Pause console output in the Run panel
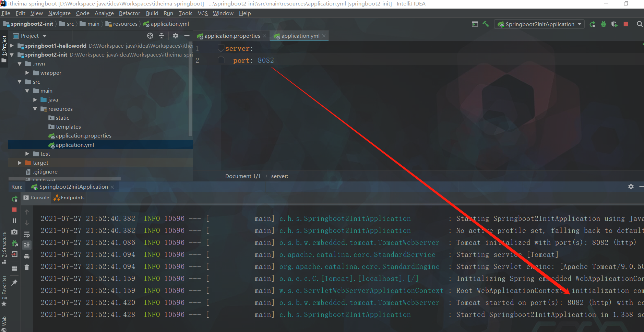 (14, 221)
